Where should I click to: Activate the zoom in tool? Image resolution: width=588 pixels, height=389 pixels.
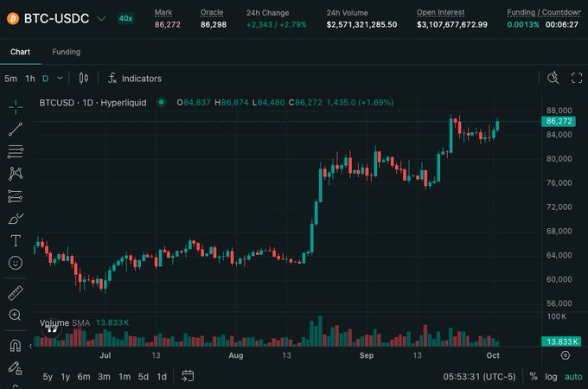(x=15, y=316)
